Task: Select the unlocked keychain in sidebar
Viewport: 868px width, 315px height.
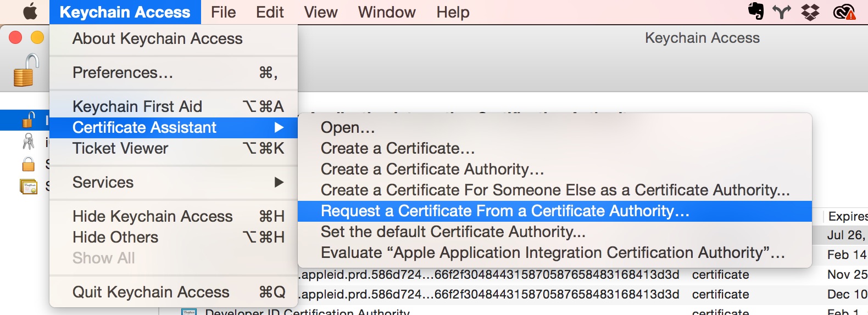Action: [x=28, y=120]
